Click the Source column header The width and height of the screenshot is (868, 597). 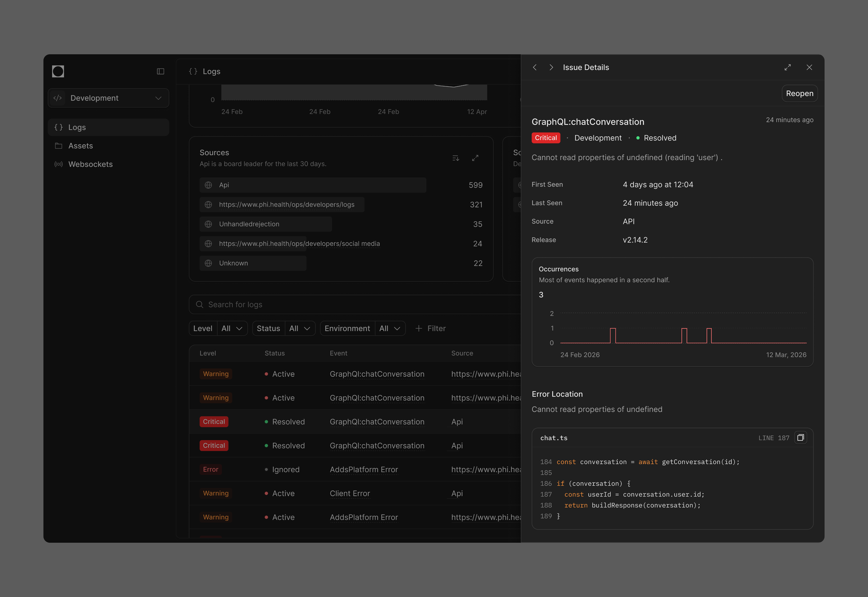(462, 353)
